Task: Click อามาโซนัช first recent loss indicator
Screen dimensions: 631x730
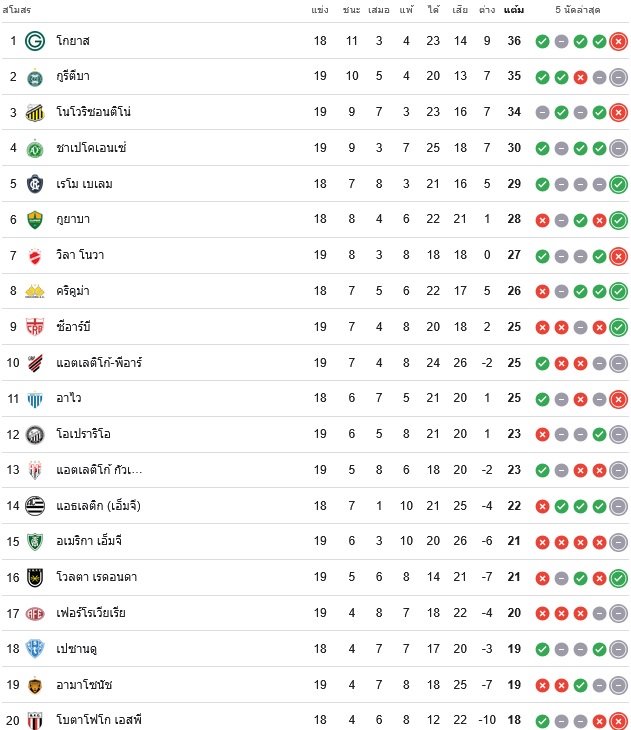Action: click(x=543, y=685)
